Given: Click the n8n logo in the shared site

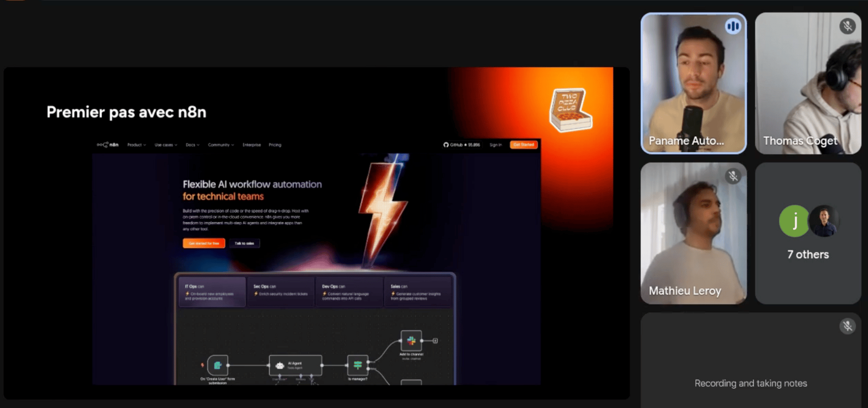Looking at the screenshot, I should pos(108,145).
